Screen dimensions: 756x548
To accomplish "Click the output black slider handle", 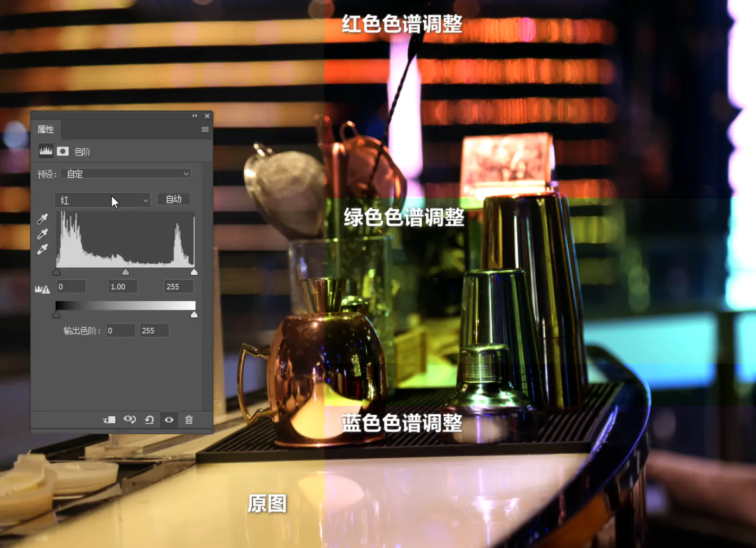I will [56, 314].
